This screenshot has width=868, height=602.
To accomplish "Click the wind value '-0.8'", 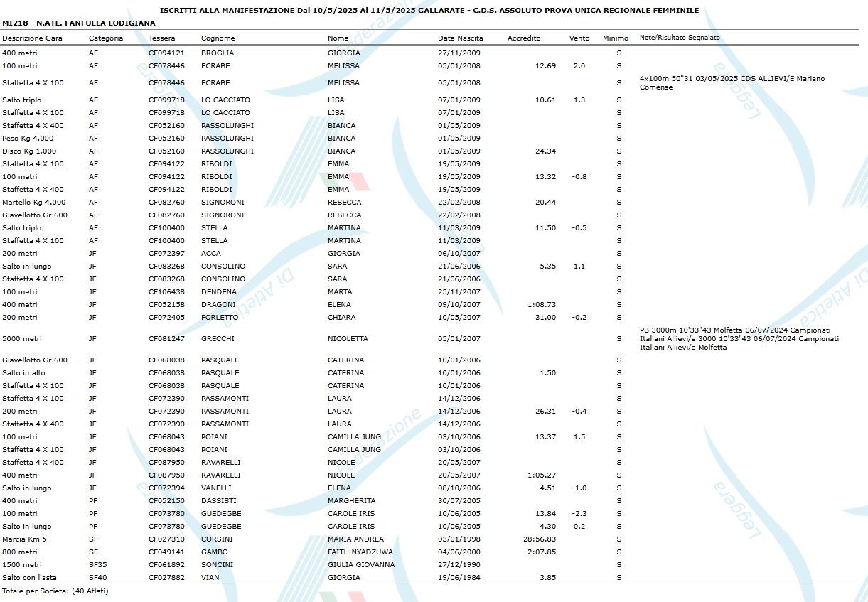I will (579, 177).
